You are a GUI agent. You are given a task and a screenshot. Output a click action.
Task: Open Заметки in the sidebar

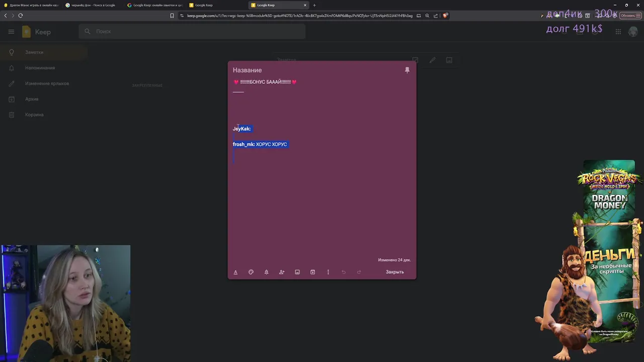(x=44, y=52)
